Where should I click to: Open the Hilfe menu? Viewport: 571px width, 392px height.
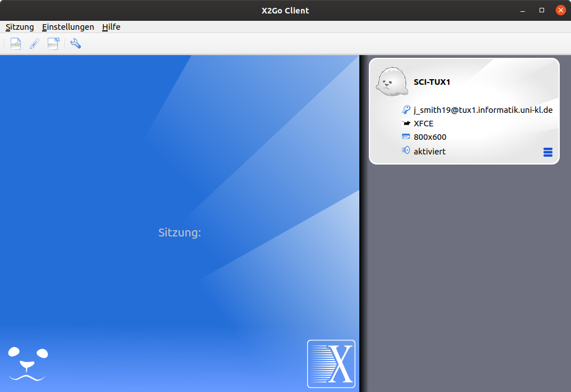pos(111,27)
